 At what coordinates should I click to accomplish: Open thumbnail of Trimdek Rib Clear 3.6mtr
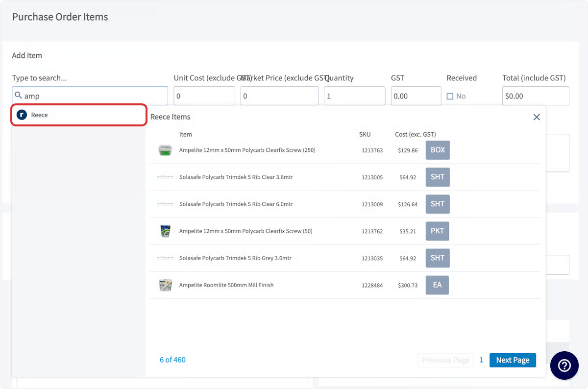click(165, 177)
